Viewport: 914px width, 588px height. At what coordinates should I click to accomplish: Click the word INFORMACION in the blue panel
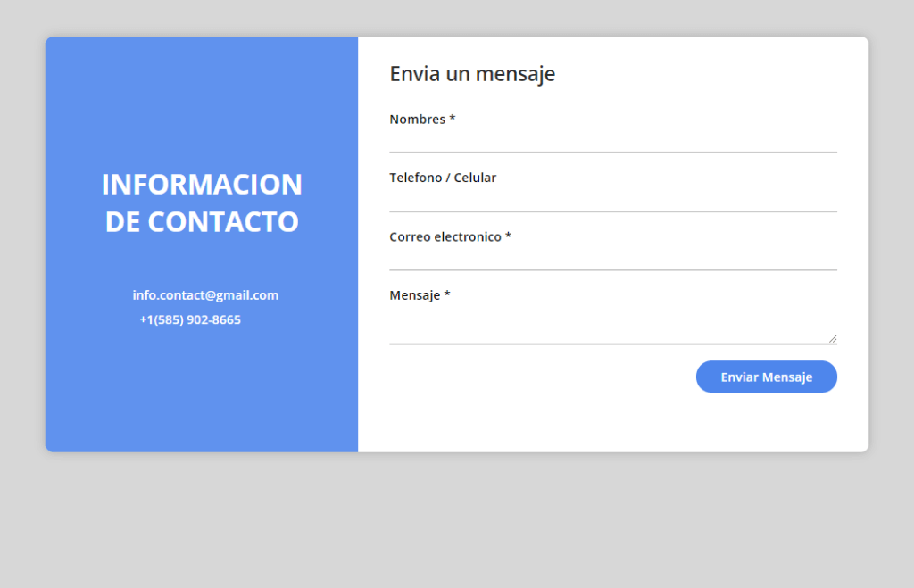click(202, 185)
